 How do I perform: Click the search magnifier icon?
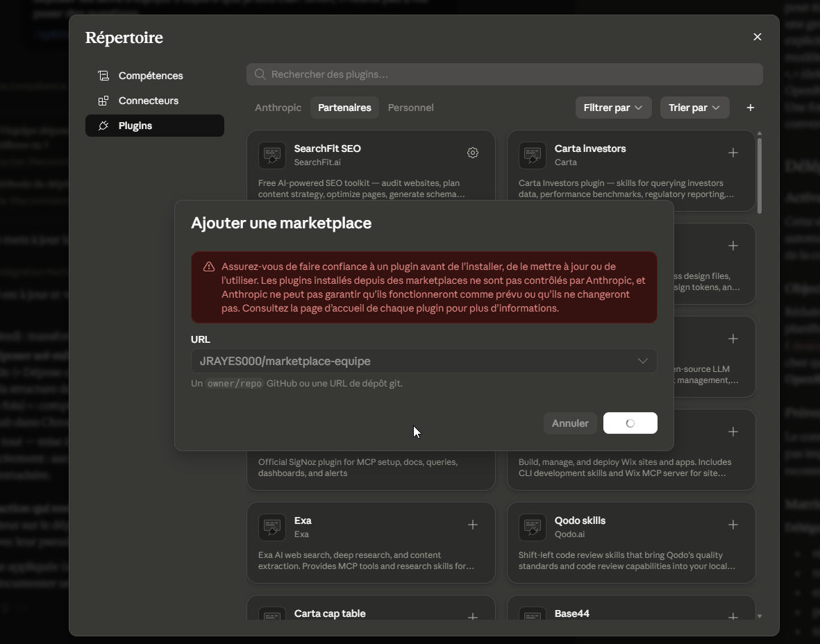point(260,74)
